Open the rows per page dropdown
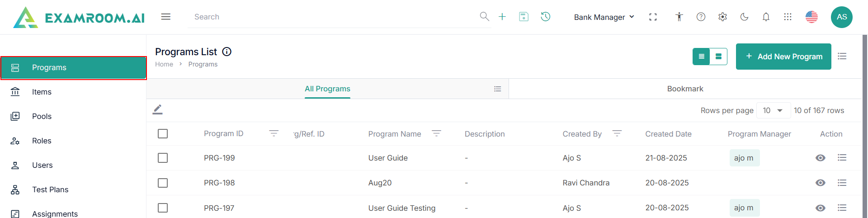 773,110
